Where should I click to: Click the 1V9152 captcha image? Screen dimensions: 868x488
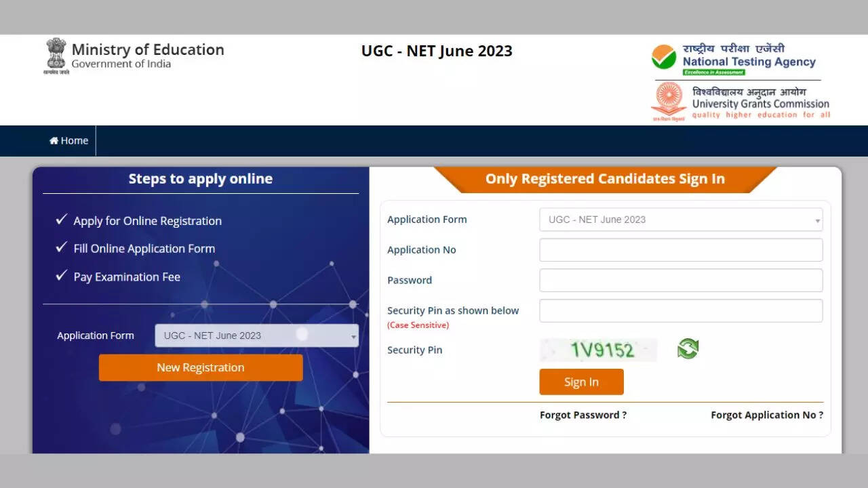[599, 350]
